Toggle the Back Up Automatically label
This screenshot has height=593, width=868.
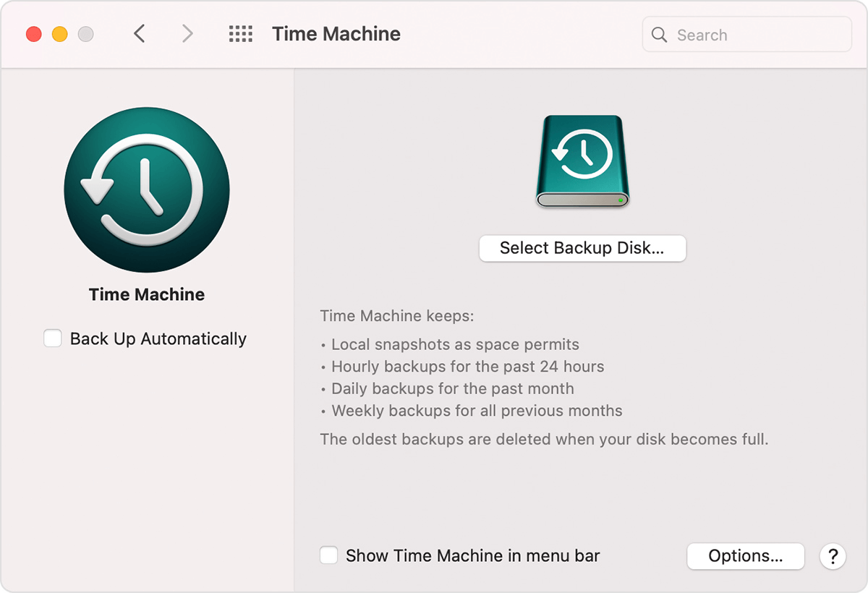(x=158, y=338)
